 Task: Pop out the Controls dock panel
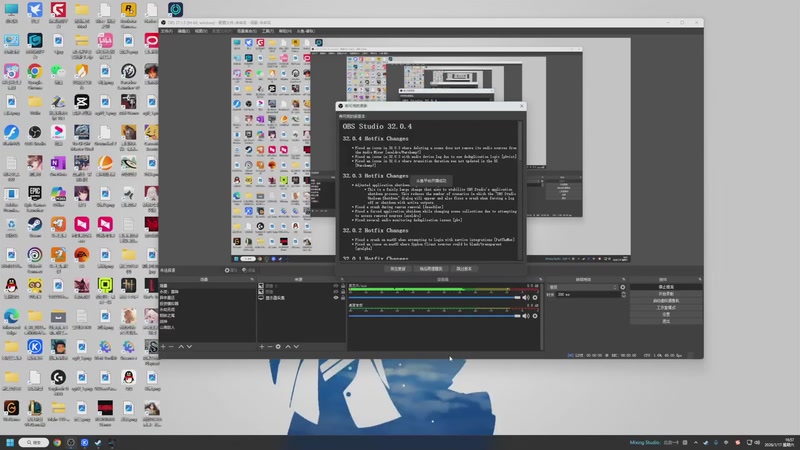click(x=699, y=279)
